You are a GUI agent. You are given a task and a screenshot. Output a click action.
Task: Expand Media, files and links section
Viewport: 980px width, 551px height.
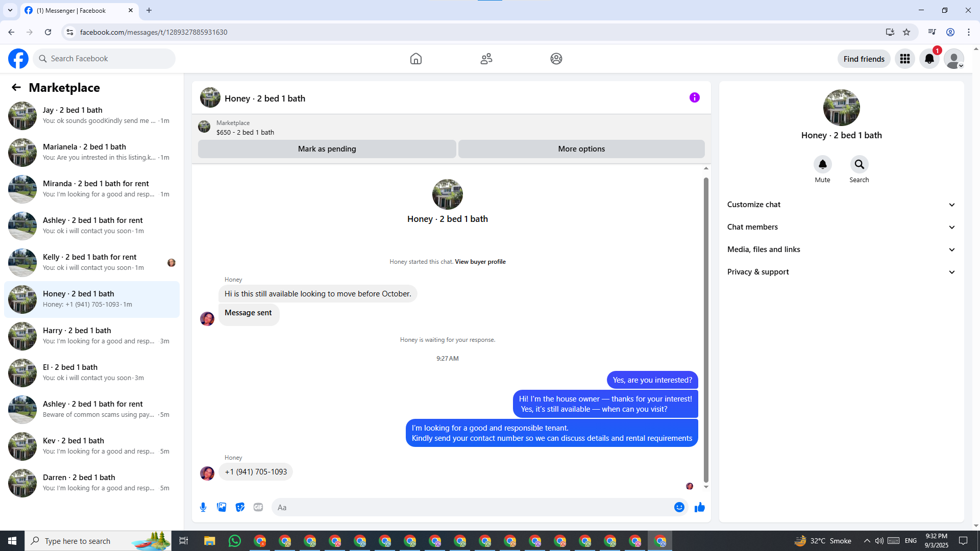(x=841, y=249)
